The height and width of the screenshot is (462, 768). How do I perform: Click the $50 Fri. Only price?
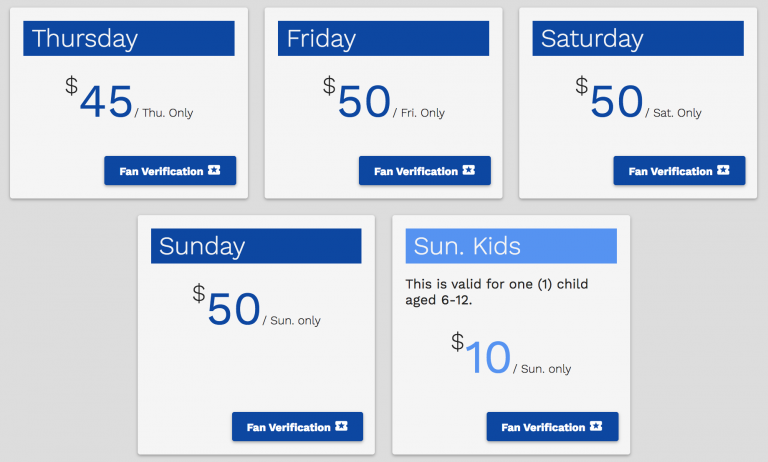point(384,98)
